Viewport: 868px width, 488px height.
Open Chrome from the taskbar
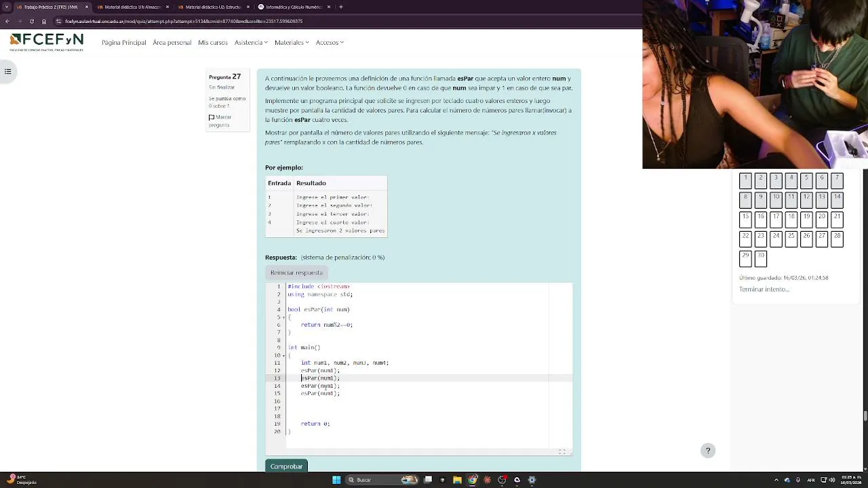[473, 480]
